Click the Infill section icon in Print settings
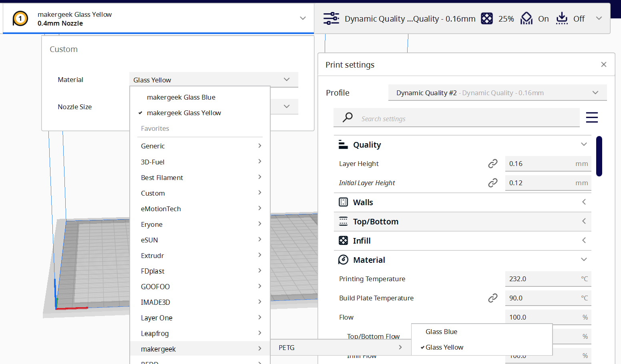Viewport: 621px width, 364px height. click(x=343, y=240)
